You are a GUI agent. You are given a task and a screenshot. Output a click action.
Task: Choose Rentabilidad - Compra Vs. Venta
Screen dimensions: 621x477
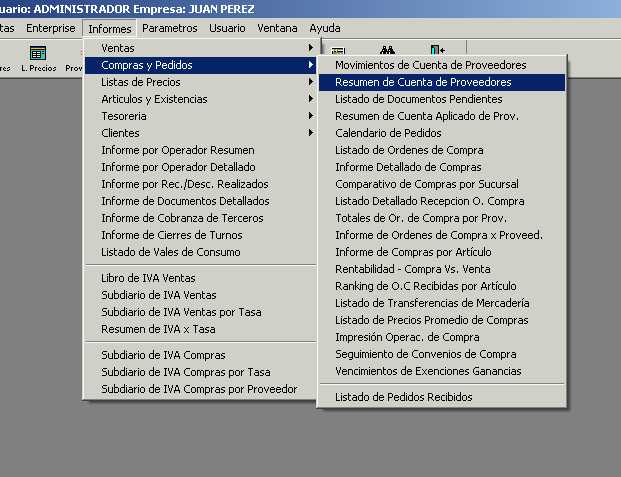[x=442, y=269]
